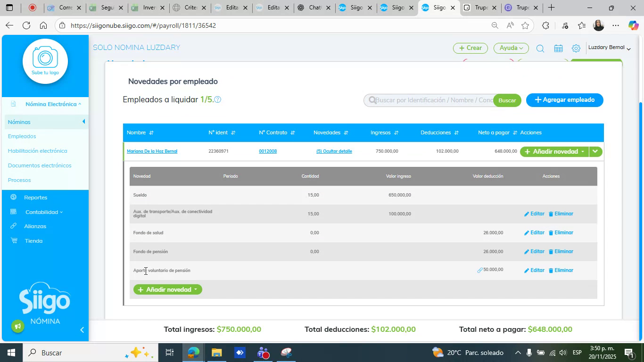Delete Aporte voluntario de pensión novedad

(561, 271)
